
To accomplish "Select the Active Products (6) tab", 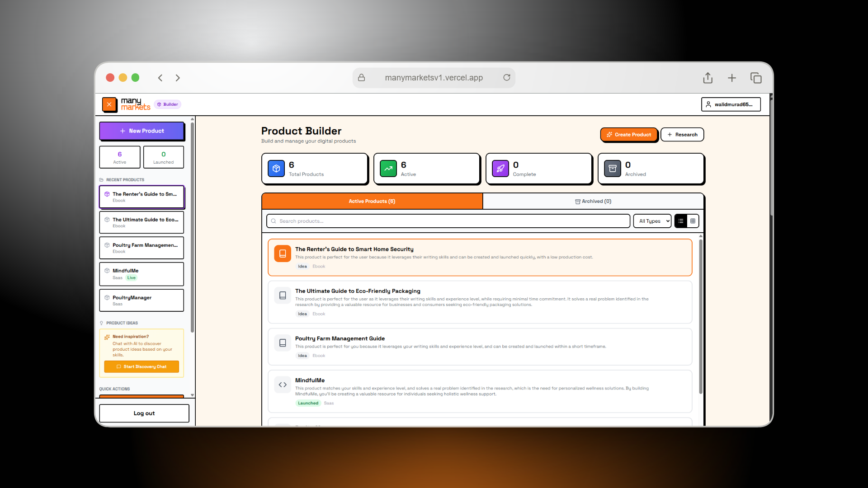I will (x=372, y=201).
